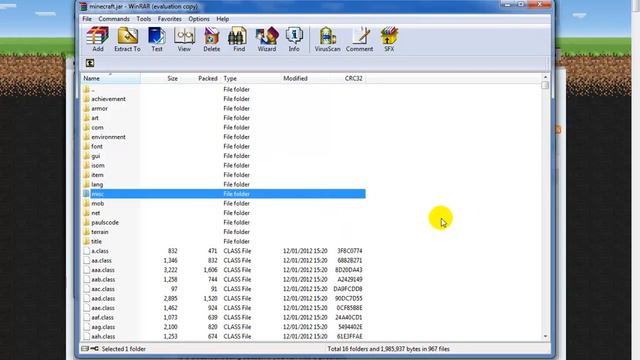Screen dimensions: 640x360
Task: Click the a.class file icon
Action: click(x=86, y=251)
